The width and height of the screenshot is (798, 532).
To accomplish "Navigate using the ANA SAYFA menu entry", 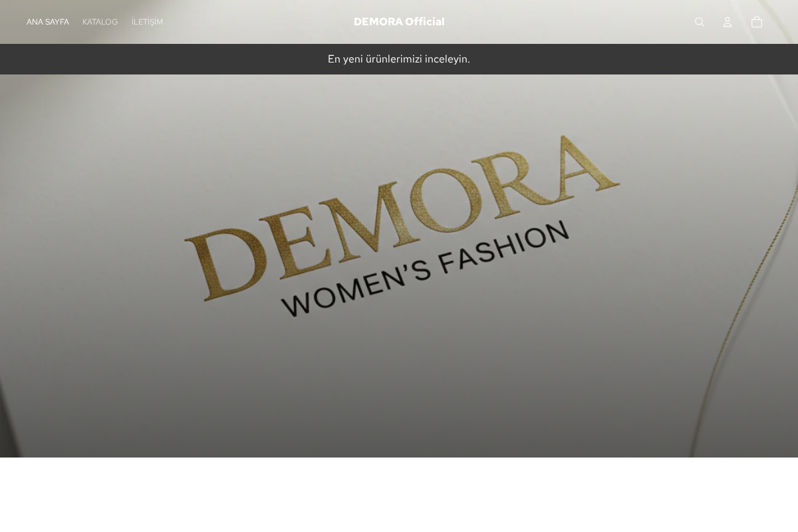I will [x=47, y=21].
